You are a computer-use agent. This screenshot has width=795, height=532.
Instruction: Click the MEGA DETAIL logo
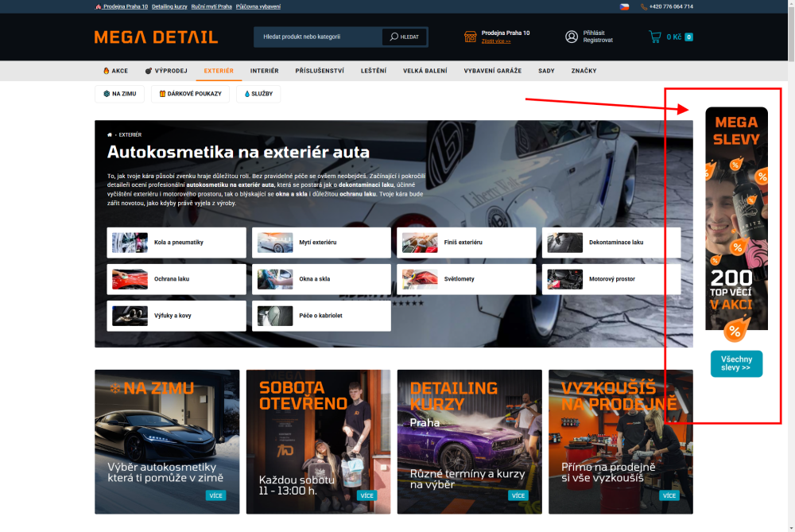pos(156,37)
